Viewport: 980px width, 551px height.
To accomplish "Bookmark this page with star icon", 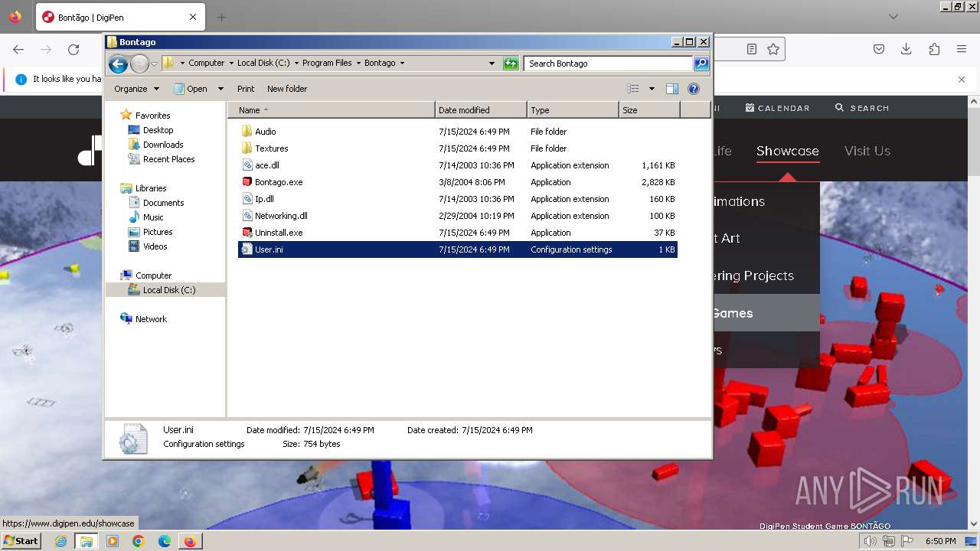I will [x=773, y=49].
